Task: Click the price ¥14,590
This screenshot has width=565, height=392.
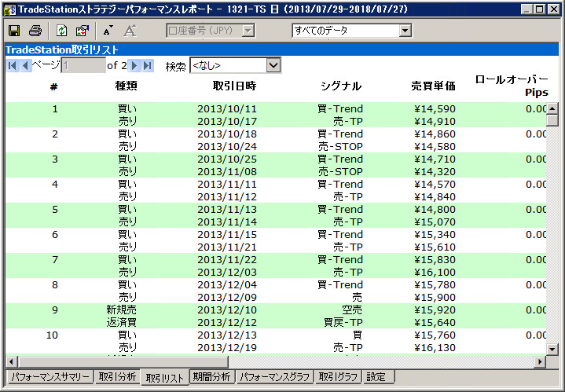Action: point(435,109)
